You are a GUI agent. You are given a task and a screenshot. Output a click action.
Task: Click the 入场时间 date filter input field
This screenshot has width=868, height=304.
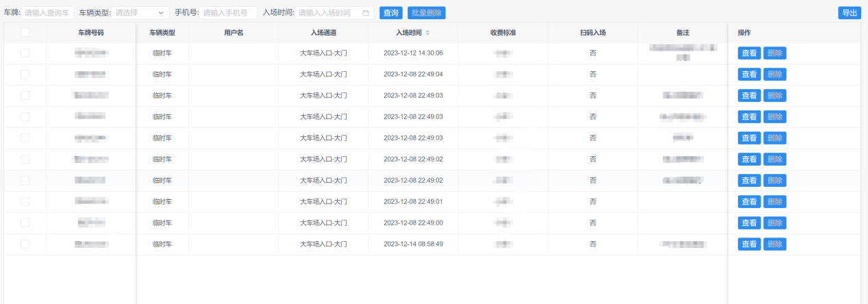pyautogui.click(x=335, y=12)
